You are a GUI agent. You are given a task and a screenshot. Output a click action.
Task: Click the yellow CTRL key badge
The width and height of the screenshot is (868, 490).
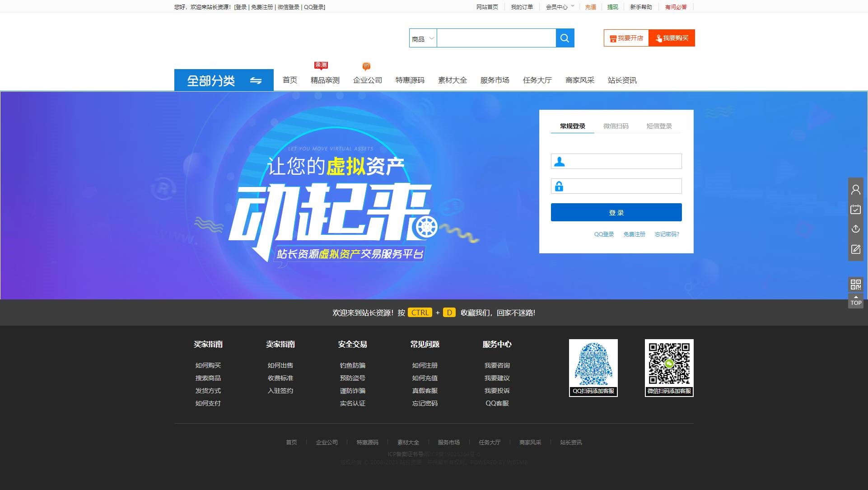(420, 313)
